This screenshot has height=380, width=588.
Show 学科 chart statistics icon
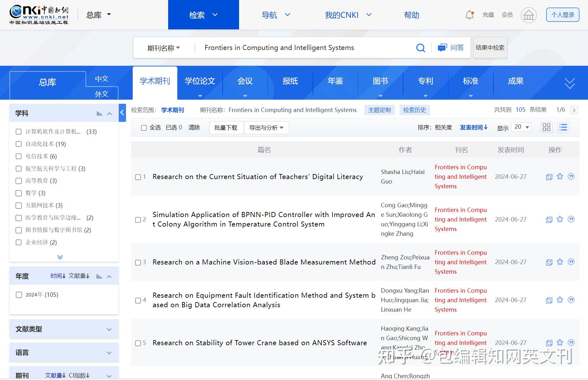pos(99,114)
